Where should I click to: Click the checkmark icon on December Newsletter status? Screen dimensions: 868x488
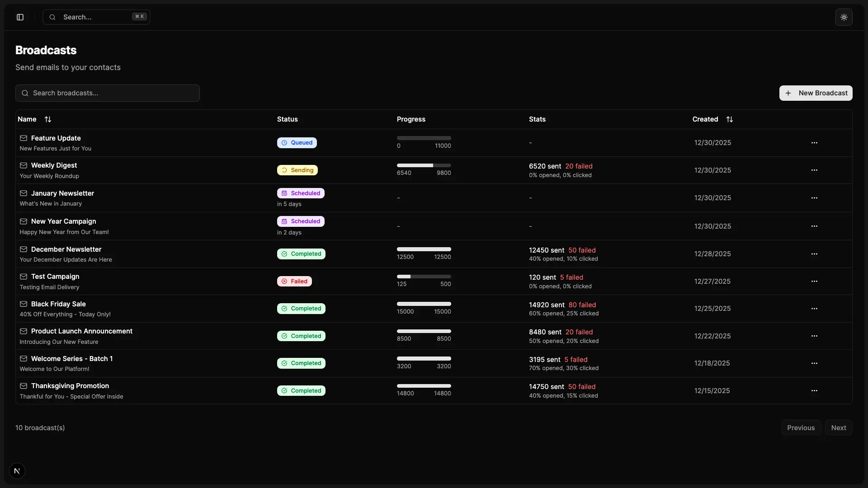[x=284, y=253]
